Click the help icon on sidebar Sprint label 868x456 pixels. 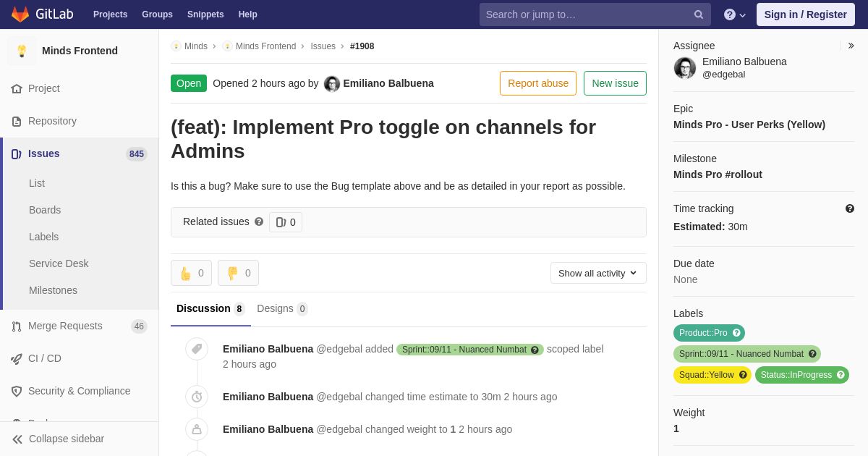(812, 354)
